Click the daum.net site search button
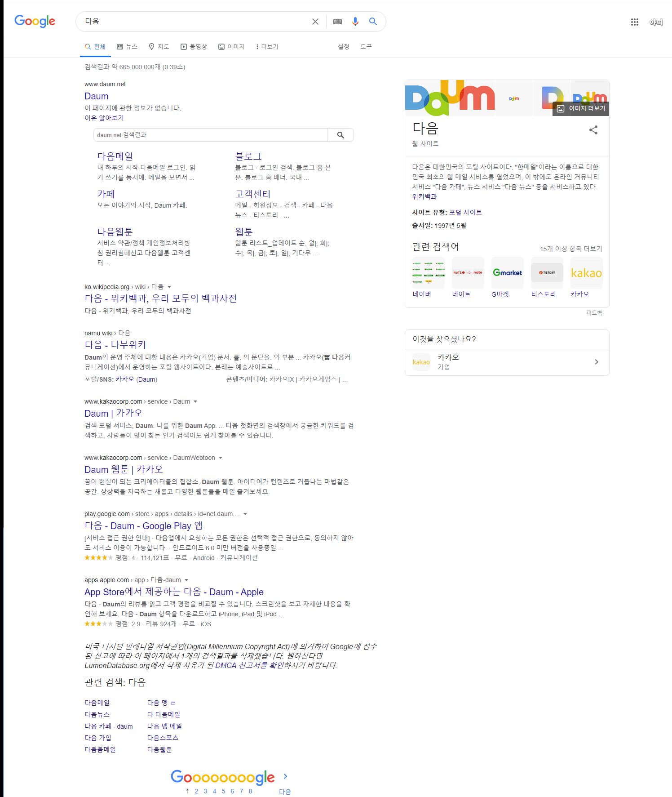The height and width of the screenshot is (797, 672). click(340, 135)
